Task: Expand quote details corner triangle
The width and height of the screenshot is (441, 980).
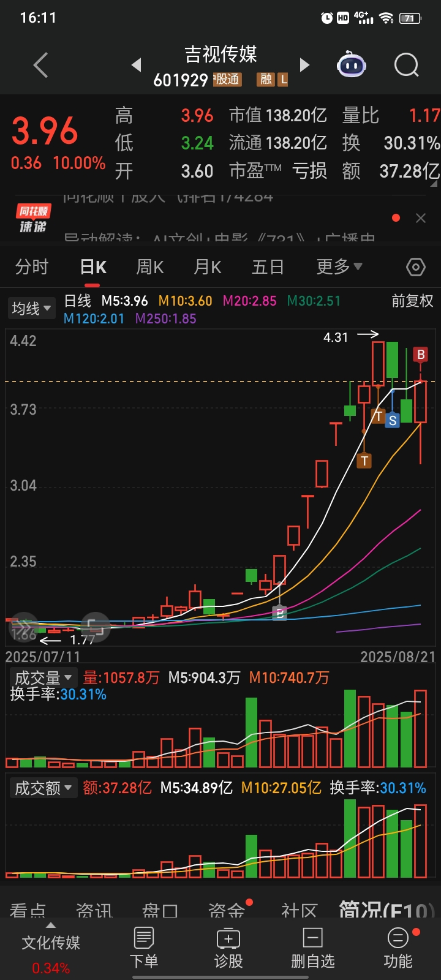Action: (434, 183)
